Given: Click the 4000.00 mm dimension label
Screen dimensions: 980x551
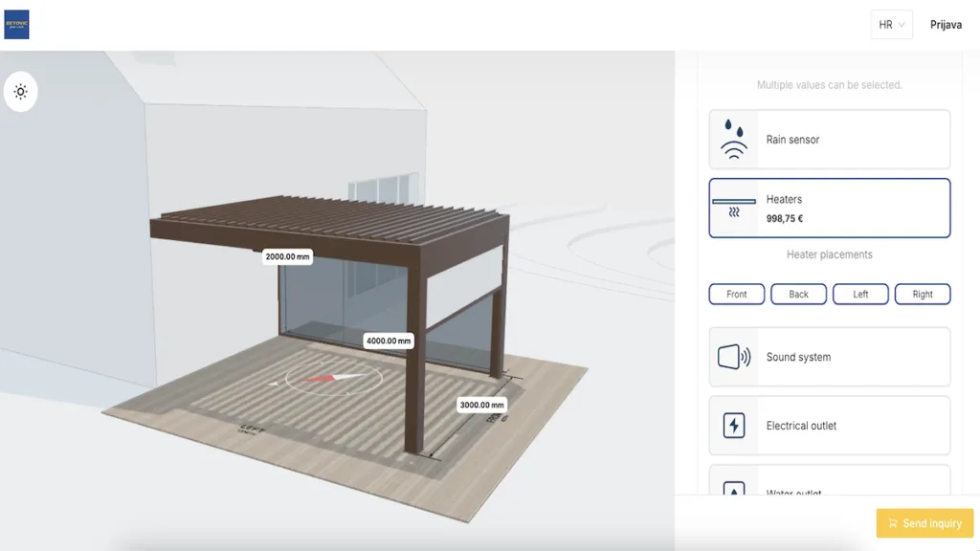Looking at the screenshot, I should coord(389,341).
